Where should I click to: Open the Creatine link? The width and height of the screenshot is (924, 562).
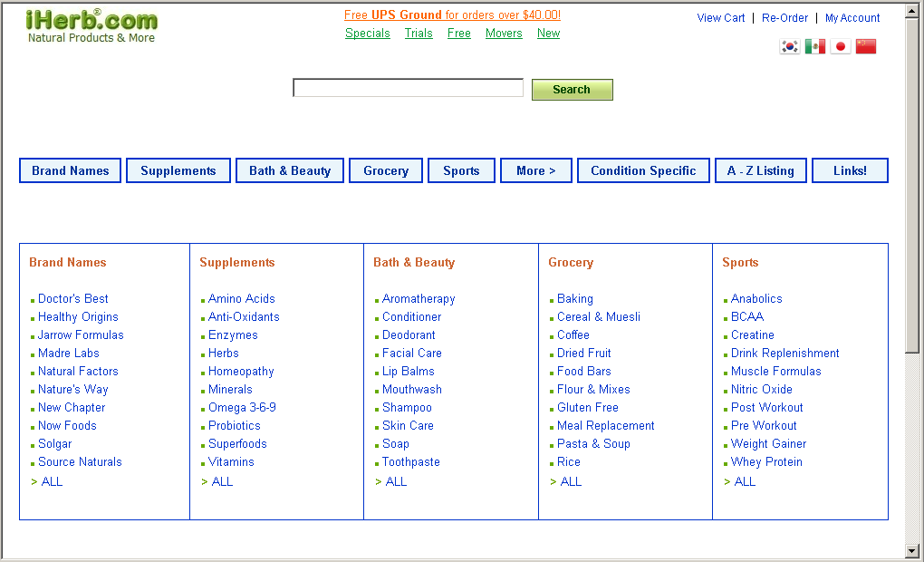click(x=753, y=335)
